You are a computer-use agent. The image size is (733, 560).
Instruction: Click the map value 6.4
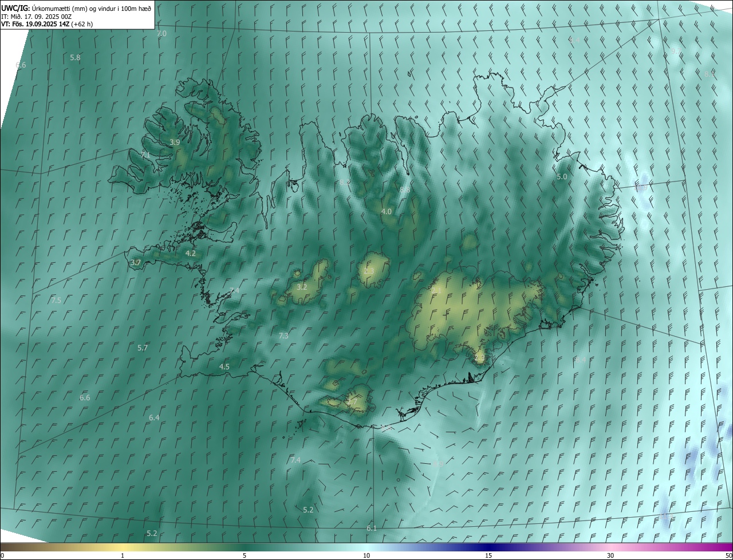(154, 417)
